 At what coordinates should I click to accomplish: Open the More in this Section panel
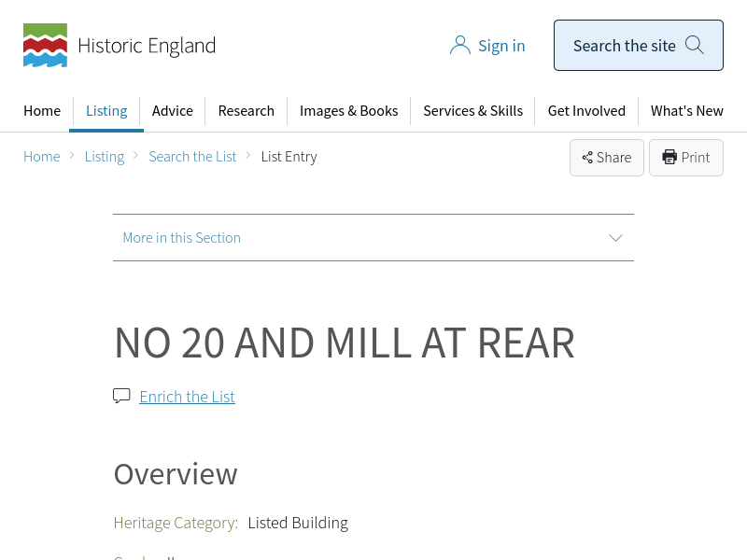(182, 238)
